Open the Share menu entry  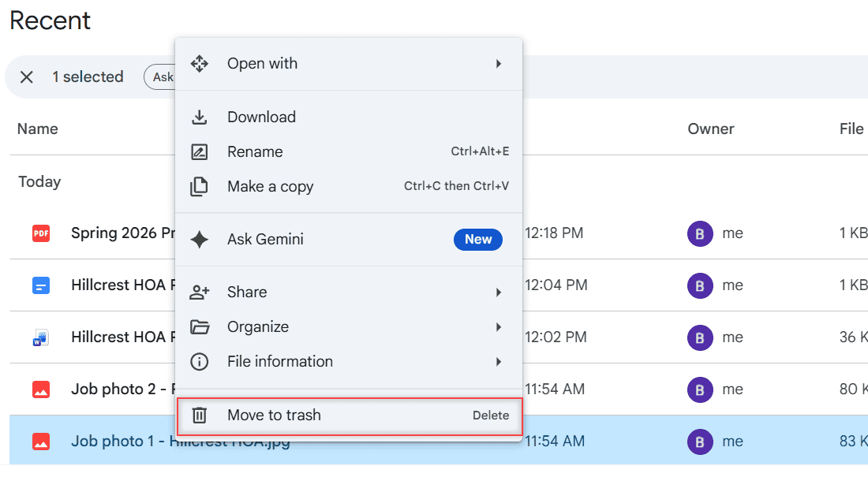[x=349, y=293]
